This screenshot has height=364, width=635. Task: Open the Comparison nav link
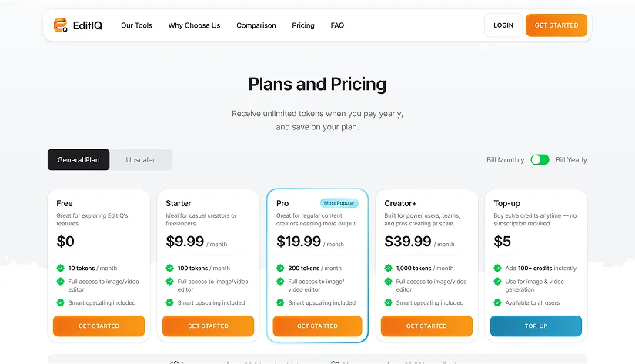256,25
